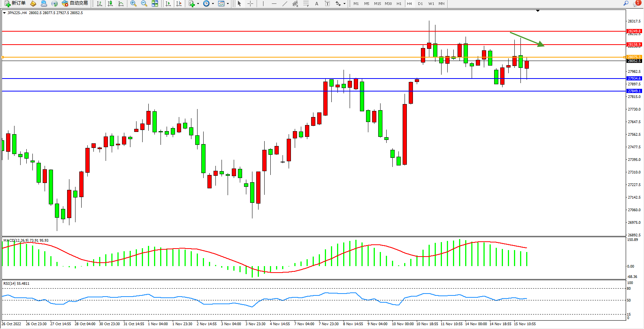The width and height of the screenshot is (644, 329).
Task: Tile chart windows with grid icon
Action: [x=155, y=3]
